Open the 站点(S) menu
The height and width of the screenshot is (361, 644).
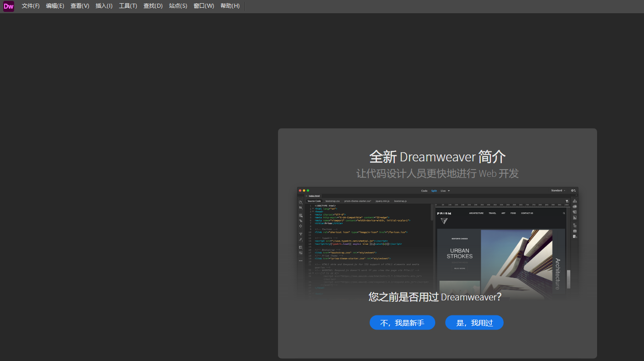(178, 6)
